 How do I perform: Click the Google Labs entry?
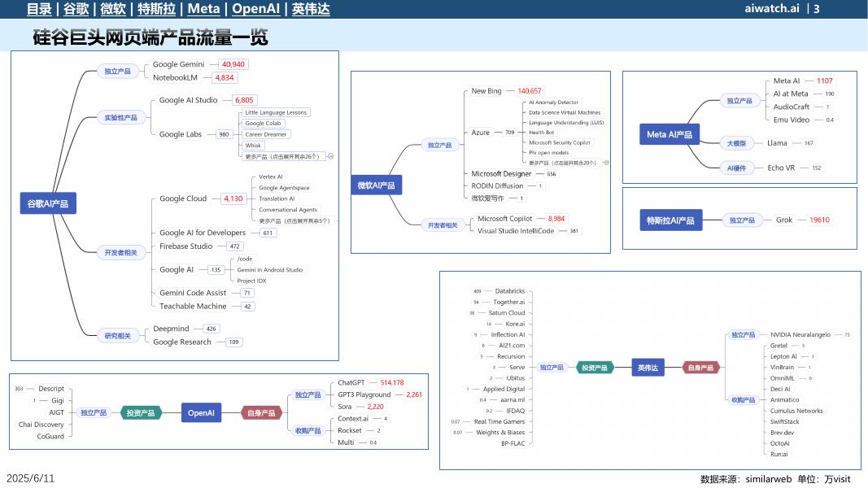[181, 134]
